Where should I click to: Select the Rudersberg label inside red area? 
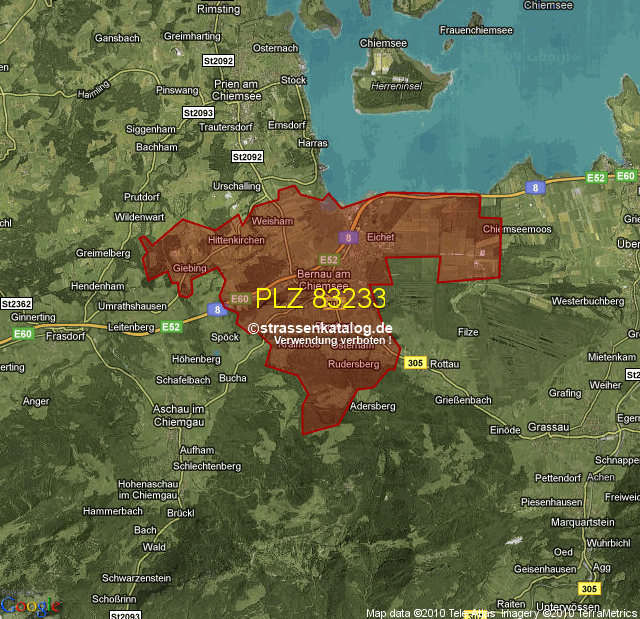pyautogui.click(x=353, y=365)
